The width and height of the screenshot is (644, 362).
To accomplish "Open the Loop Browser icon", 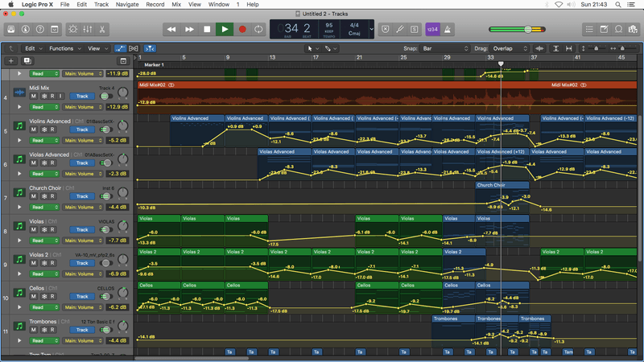I will coord(618,29).
